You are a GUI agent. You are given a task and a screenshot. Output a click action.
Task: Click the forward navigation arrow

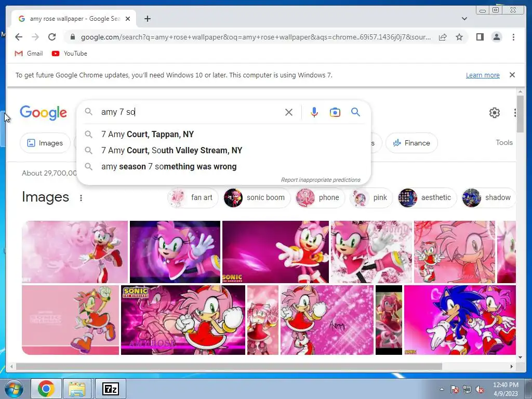pos(35,37)
